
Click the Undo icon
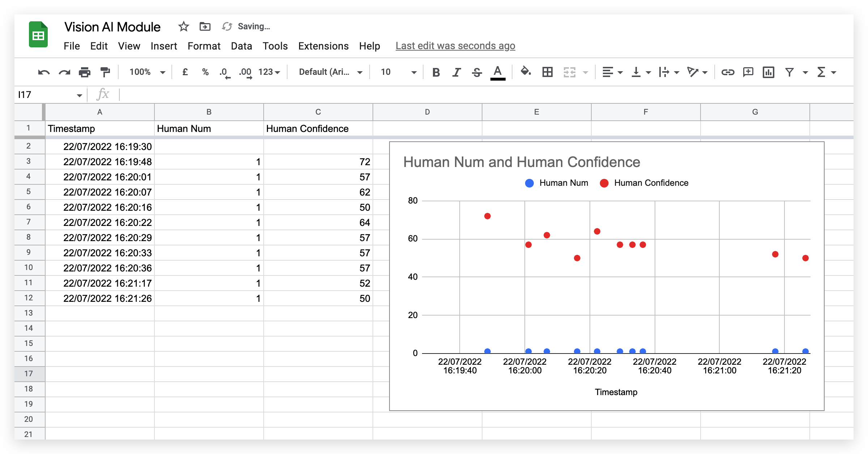[x=44, y=72]
